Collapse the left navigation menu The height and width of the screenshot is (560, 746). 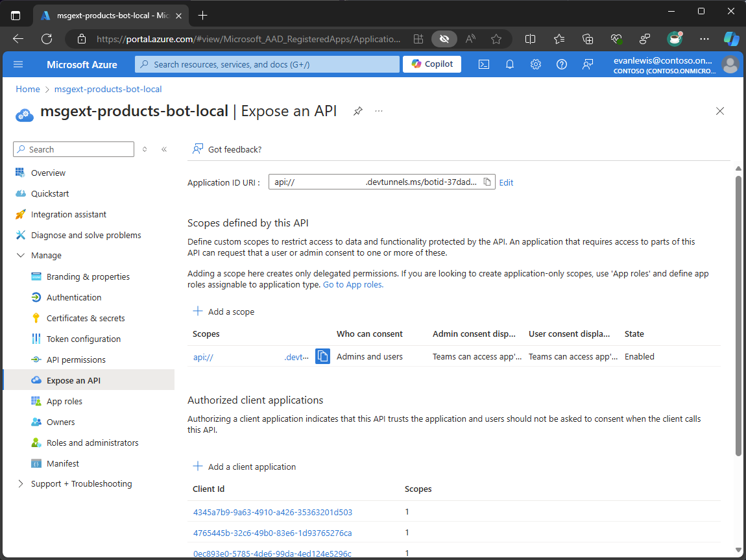click(x=164, y=149)
